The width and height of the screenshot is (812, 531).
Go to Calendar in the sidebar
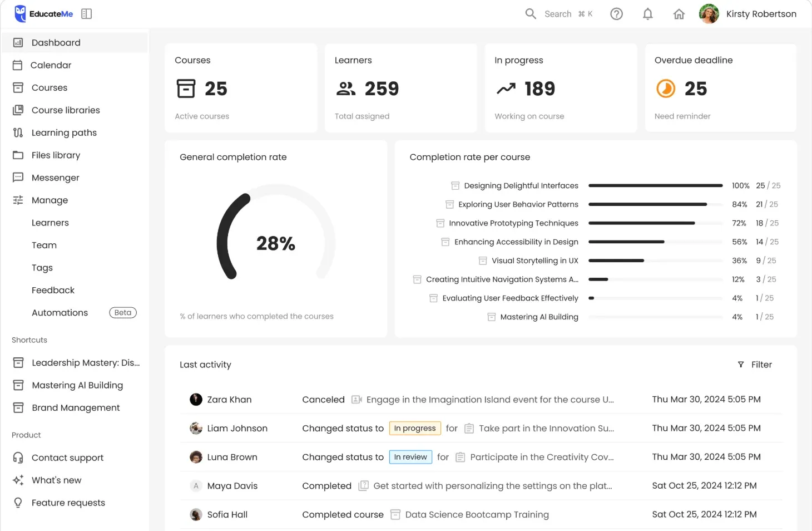(x=51, y=65)
